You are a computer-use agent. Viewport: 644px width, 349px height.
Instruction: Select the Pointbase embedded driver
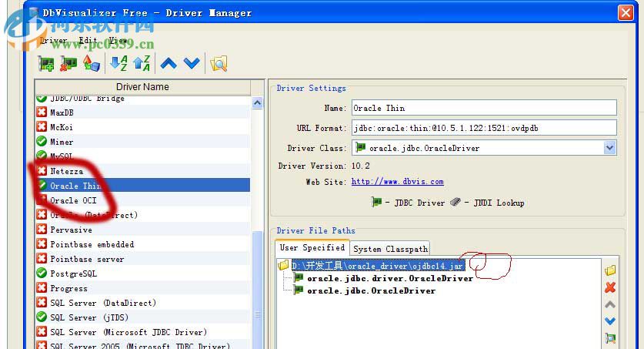coord(142,244)
